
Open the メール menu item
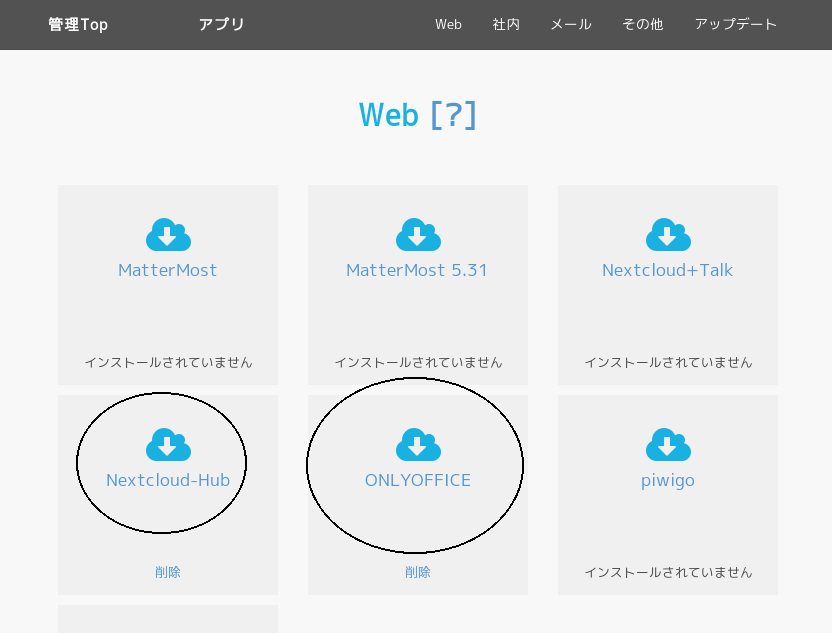[571, 24]
